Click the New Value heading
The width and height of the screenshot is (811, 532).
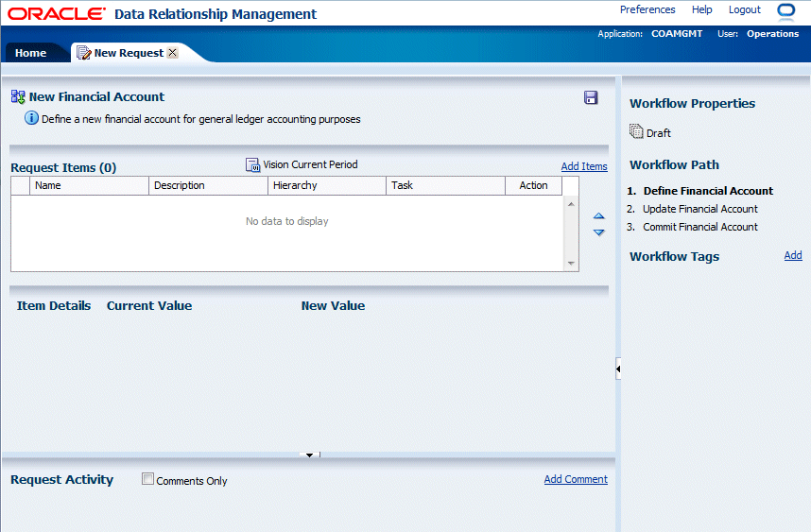click(333, 305)
